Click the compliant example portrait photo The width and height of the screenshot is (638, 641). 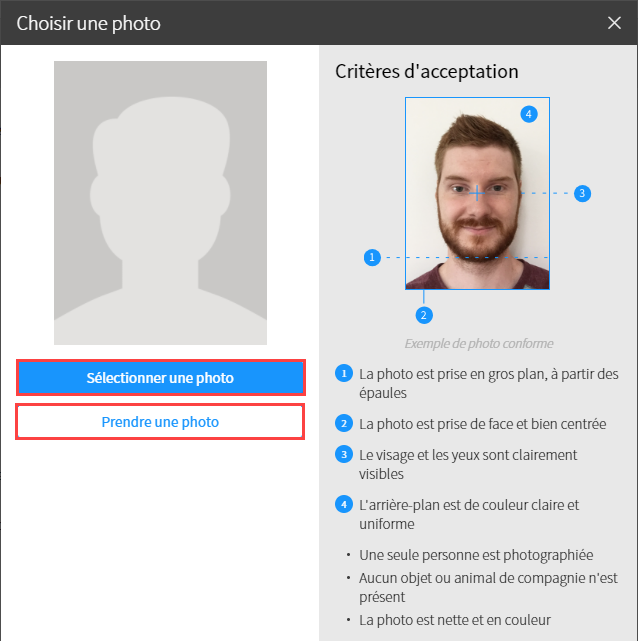click(476, 193)
